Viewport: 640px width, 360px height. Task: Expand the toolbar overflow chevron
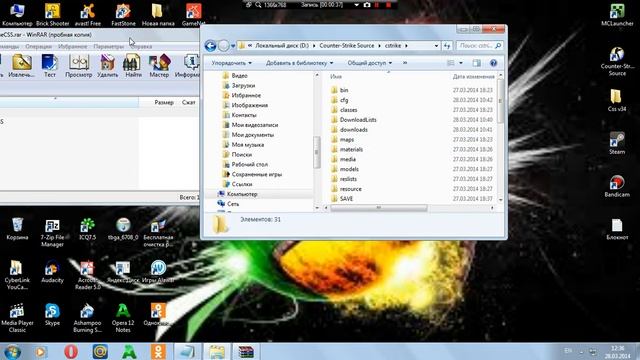(405, 63)
